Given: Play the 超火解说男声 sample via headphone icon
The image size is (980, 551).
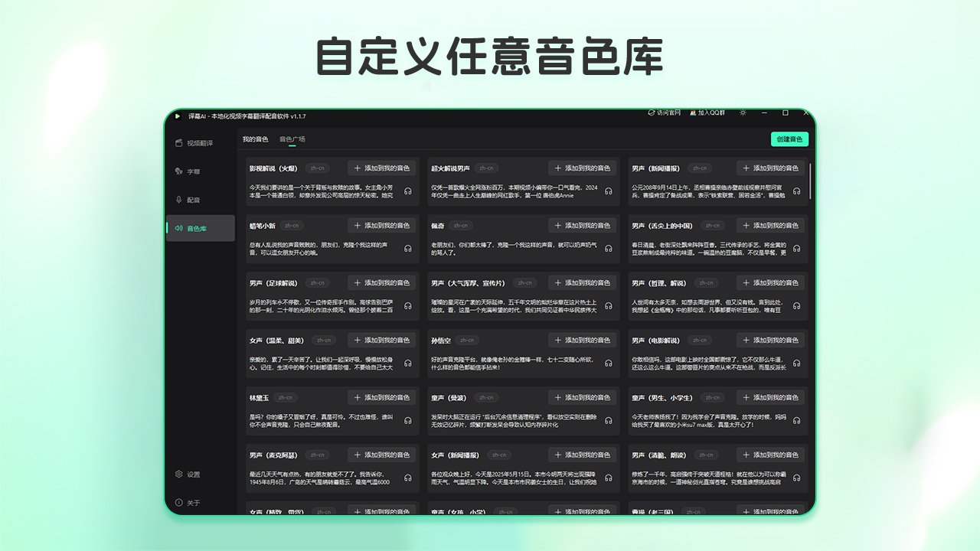Looking at the screenshot, I should [609, 191].
